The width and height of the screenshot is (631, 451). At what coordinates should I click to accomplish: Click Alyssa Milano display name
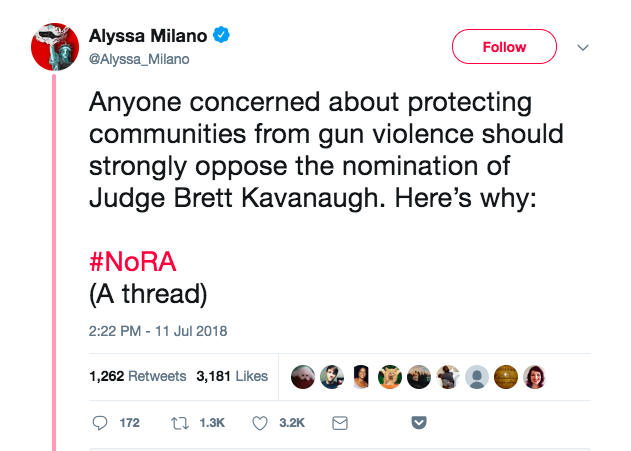pos(148,37)
